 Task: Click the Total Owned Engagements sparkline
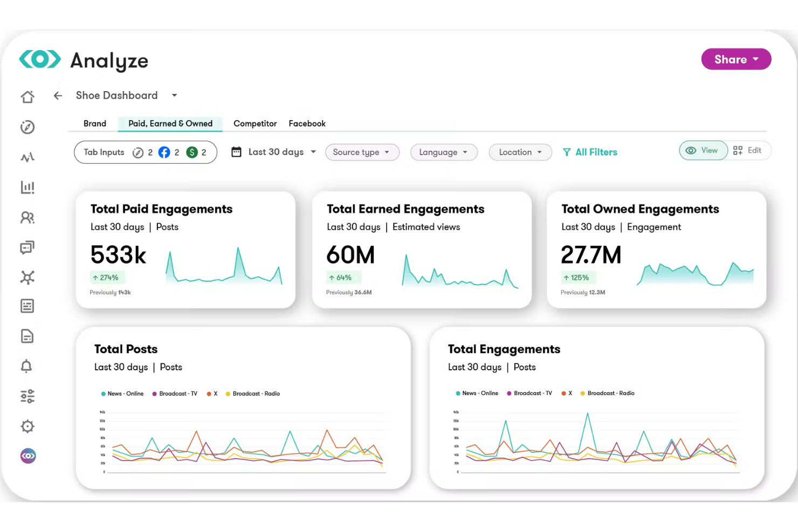pyautogui.click(x=695, y=273)
